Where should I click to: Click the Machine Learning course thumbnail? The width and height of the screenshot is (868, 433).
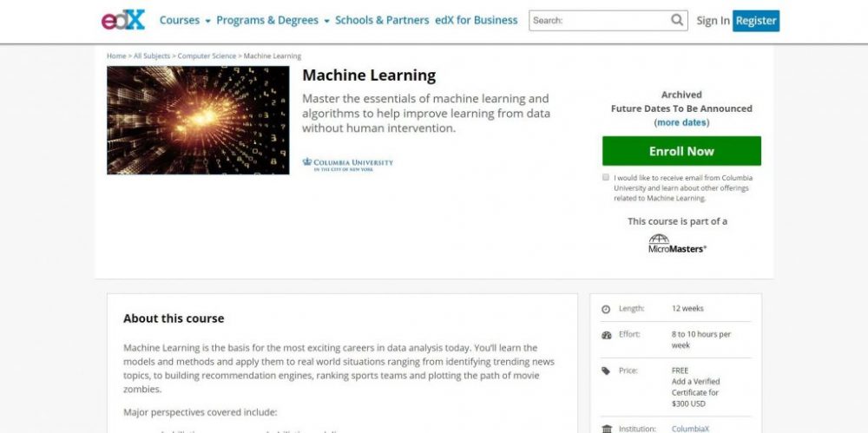pyautogui.click(x=198, y=120)
